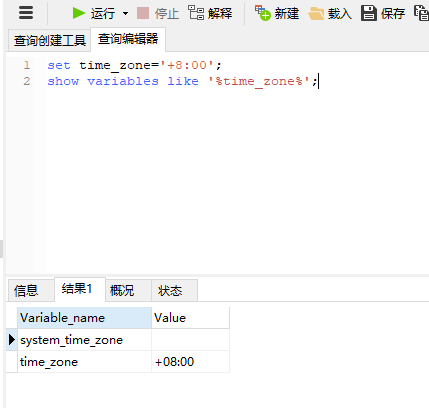
Task: Click the green Run (运行) icon
Action: pyautogui.click(x=79, y=13)
